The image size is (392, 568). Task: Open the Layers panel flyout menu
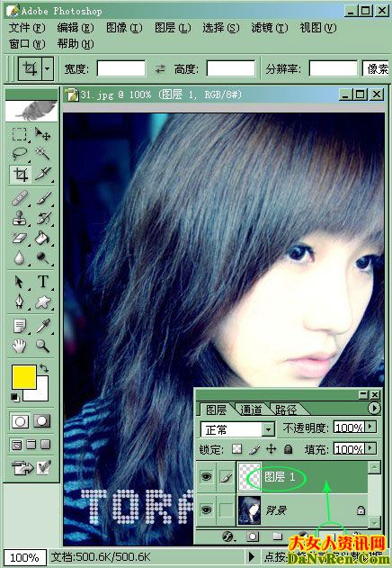[374, 409]
